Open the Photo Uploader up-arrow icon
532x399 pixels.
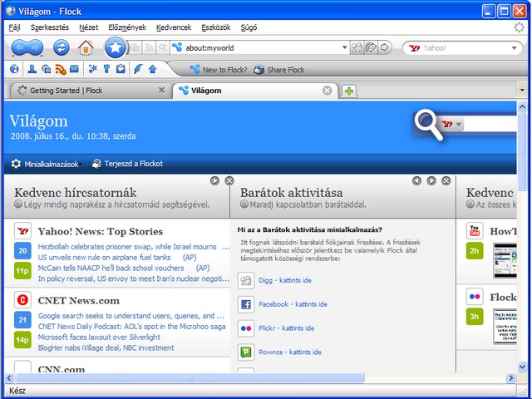coord(153,69)
